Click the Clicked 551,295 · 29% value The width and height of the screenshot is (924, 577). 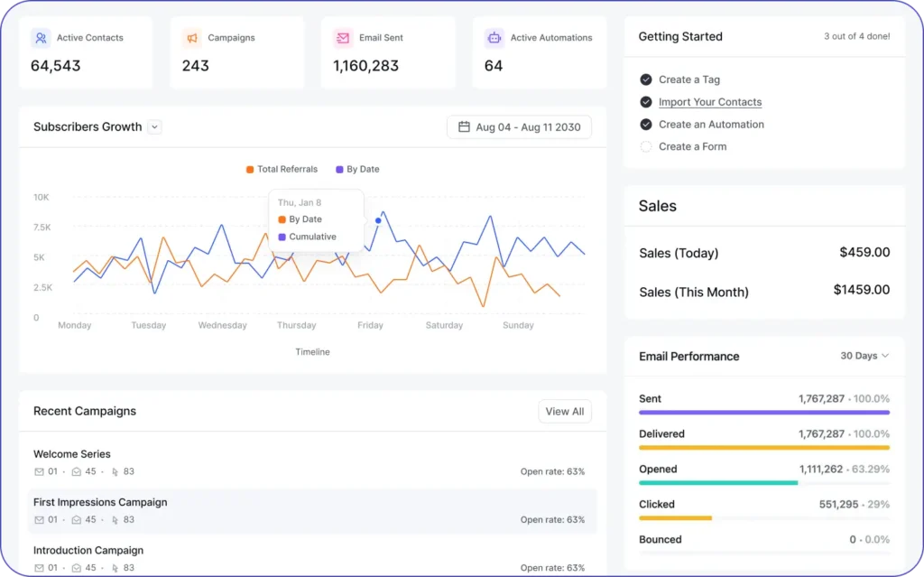(855, 505)
